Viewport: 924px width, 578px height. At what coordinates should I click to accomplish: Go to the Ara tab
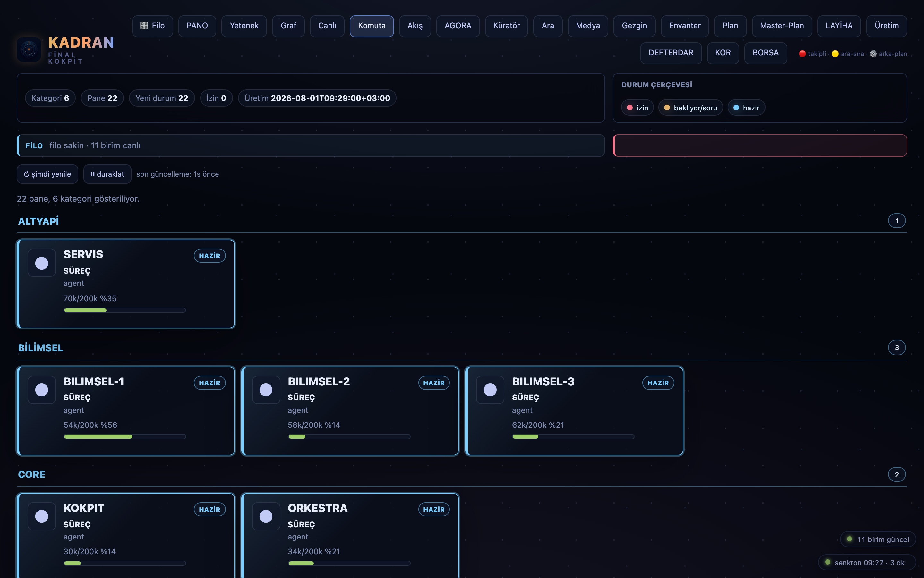548,26
